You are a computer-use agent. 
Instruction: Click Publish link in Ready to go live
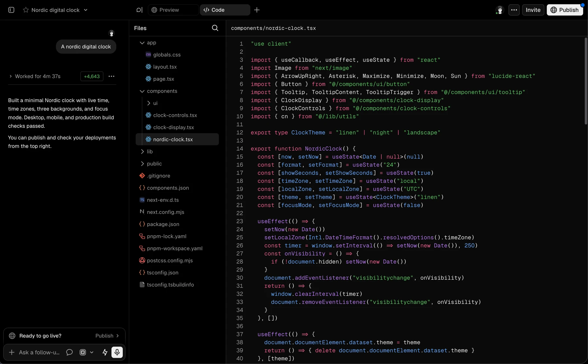pos(107,336)
